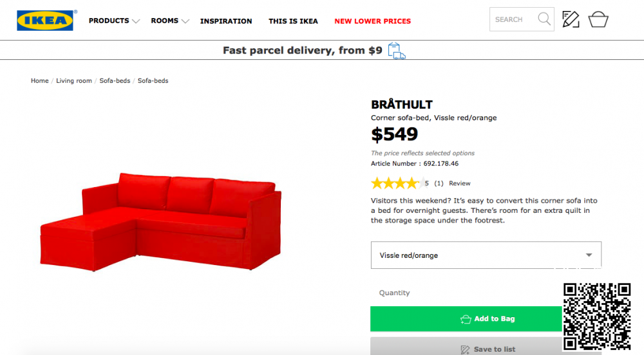
Task: Click the star rating icons
Action: point(395,183)
